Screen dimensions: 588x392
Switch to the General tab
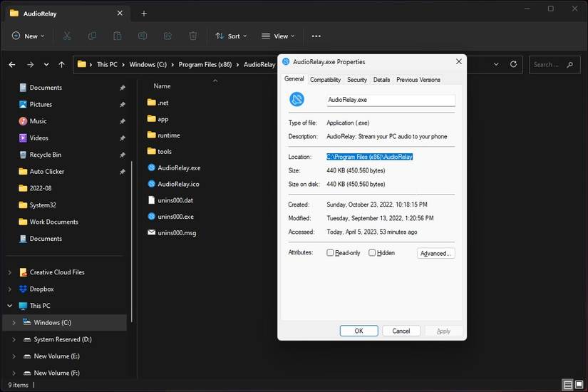coord(294,79)
